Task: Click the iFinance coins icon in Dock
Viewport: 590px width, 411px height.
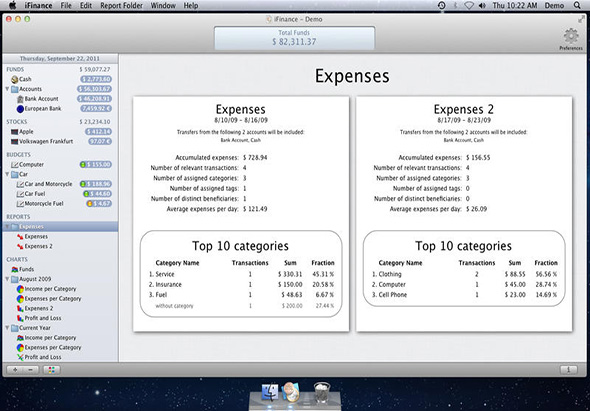Action: tap(290, 391)
